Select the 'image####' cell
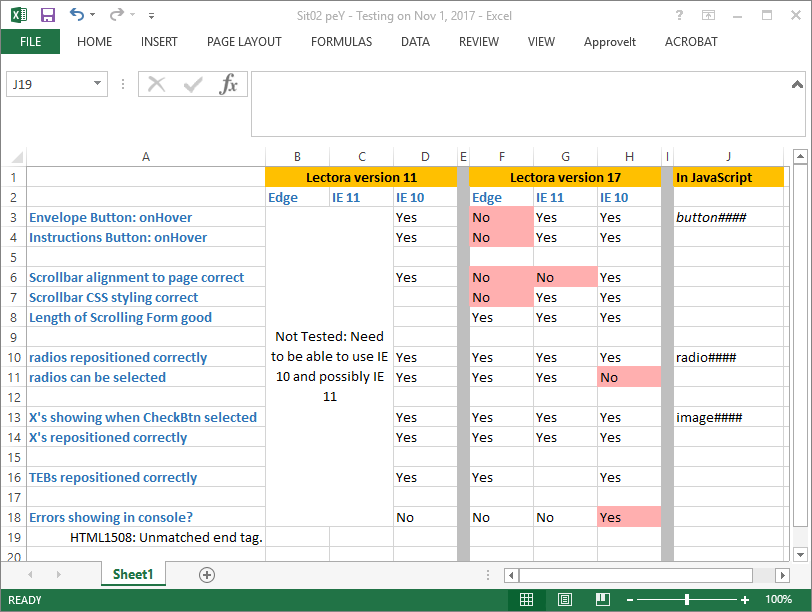The width and height of the screenshot is (812, 612). tap(729, 417)
